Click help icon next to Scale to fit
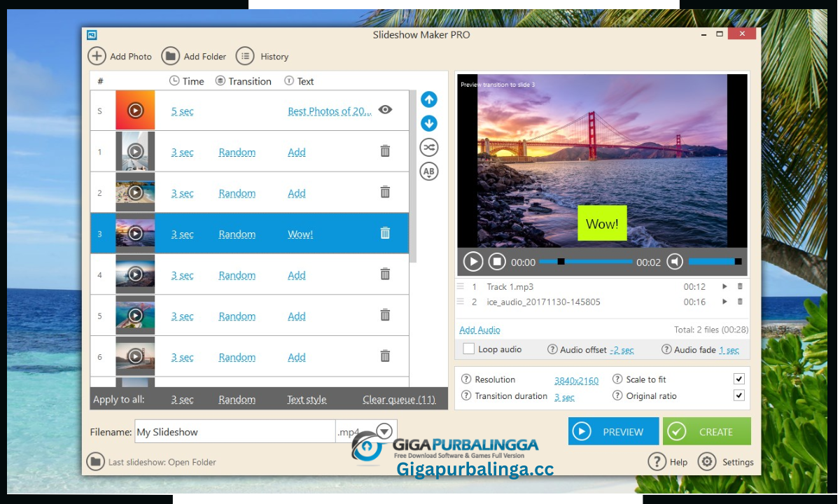The width and height of the screenshot is (840, 504). click(x=617, y=379)
